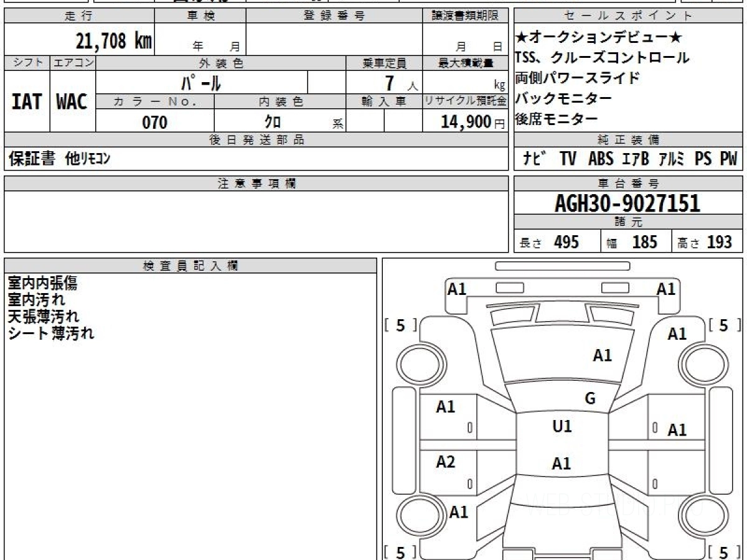
Task: Select the TV equipment label
Action: coord(568,159)
